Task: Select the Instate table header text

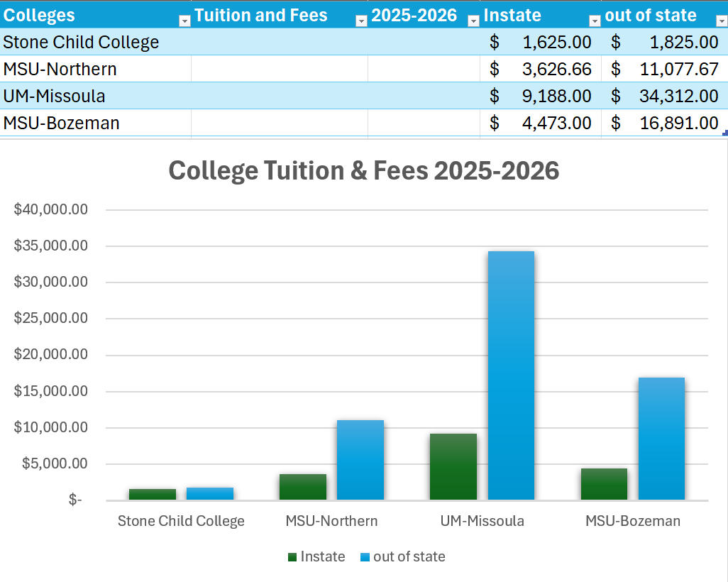Action: [x=512, y=16]
